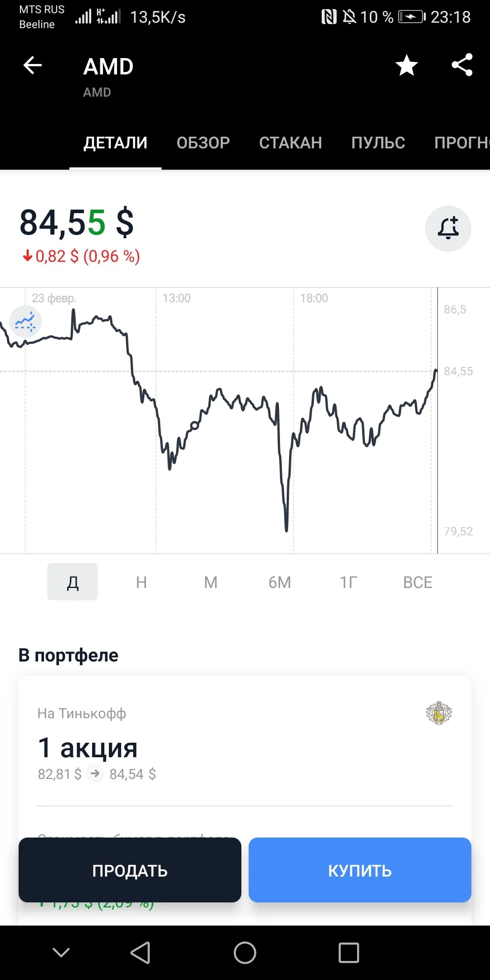The height and width of the screenshot is (980, 490).
Task: Tap the КУПИТЬ button
Action: coord(360,870)
